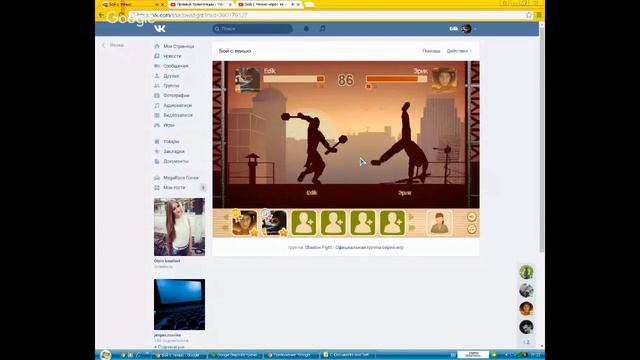The image size is (640, 360).
Task: Open the Chrome hamburger menu
Action: [539, 15]
